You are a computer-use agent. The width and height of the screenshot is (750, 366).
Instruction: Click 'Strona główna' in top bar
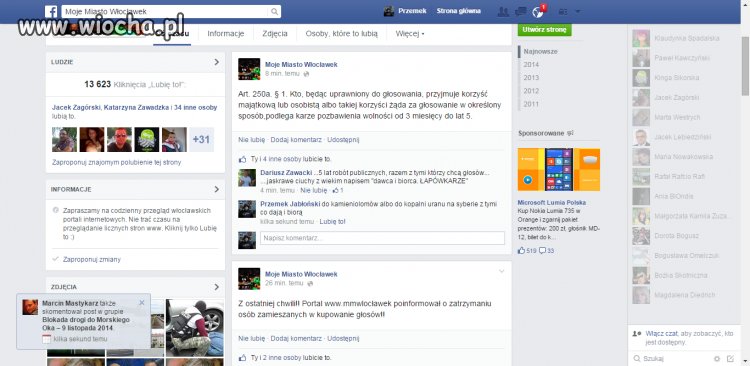click(x=458, y=11)
